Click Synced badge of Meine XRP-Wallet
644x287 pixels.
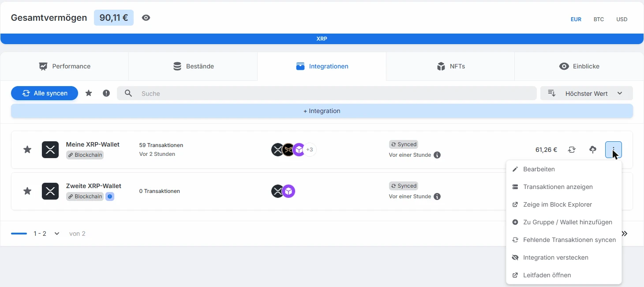(404, 144)
